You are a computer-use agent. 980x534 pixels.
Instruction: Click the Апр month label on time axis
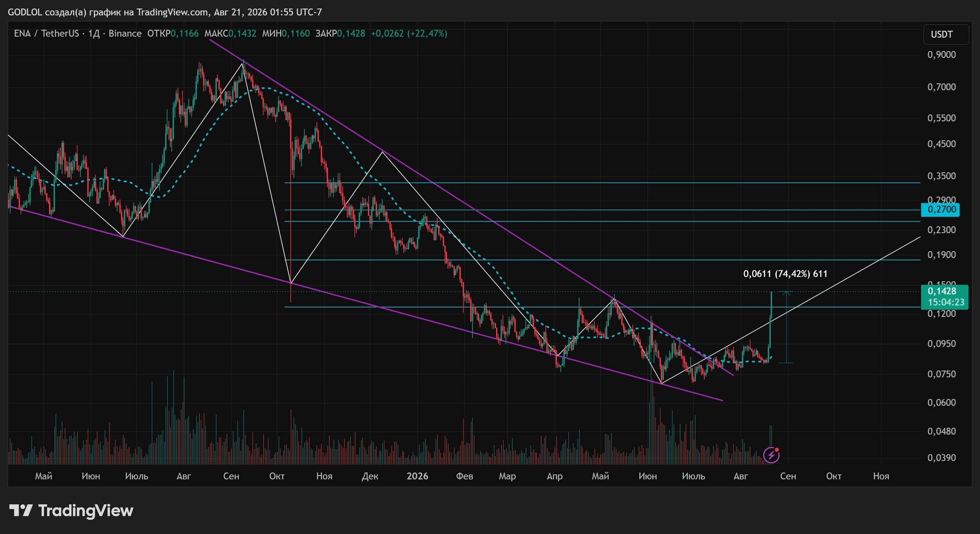[x=555, y=476]
